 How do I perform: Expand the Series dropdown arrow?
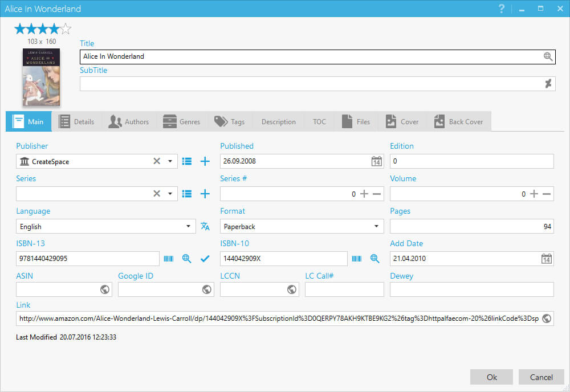click(x=170, y=194)
